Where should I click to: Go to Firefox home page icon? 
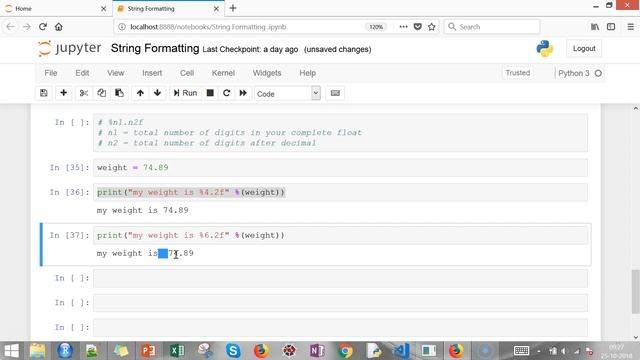[59, 27]
